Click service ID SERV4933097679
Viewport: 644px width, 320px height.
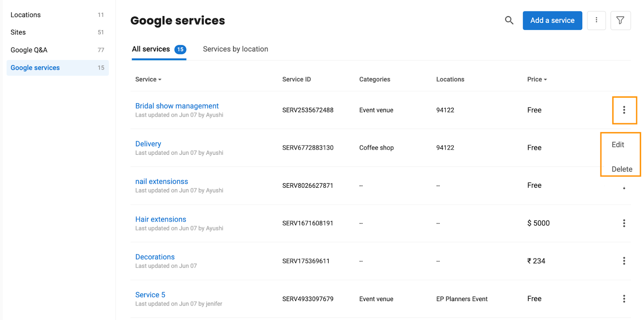pos(308,299)
